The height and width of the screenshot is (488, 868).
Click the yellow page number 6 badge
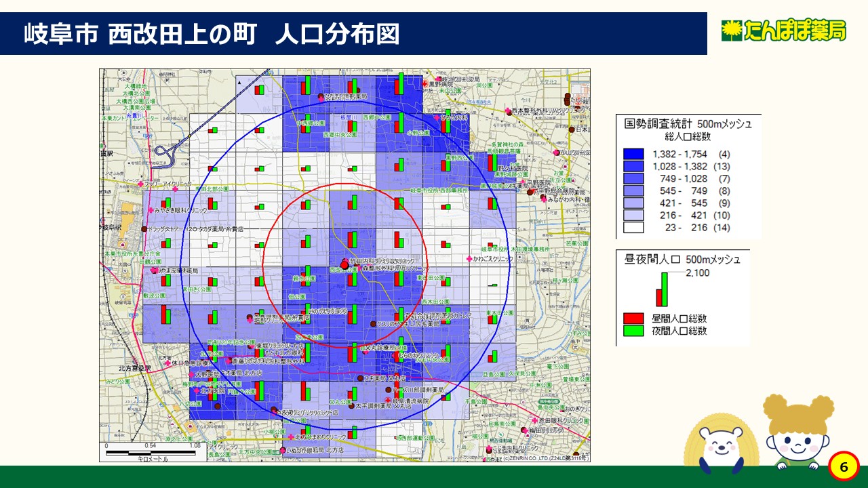click(x=844, y=467)
